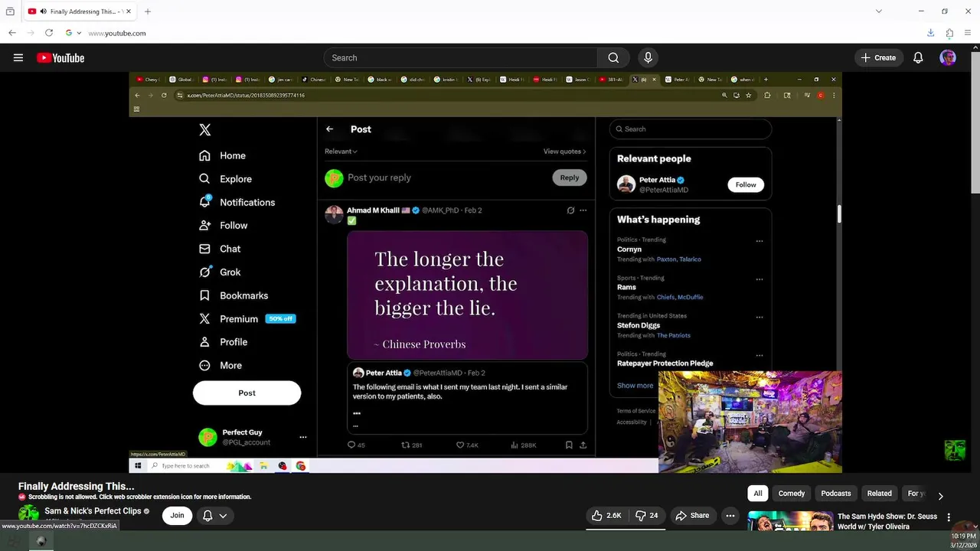Viewport: 980px width, 551px height.
Task: Open The Sam Hyde Show recommended video thumbnail
Action: 790,521
